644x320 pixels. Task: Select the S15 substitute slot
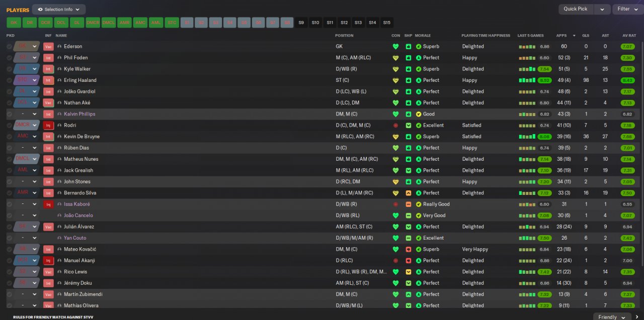point(386,23)
